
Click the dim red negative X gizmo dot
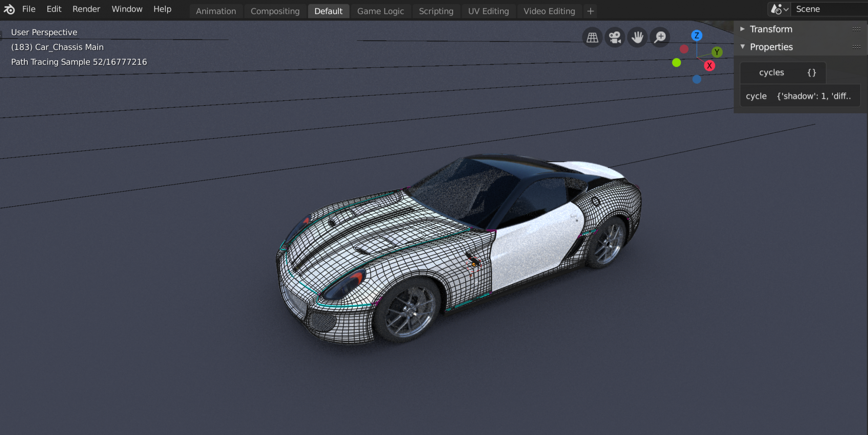click(x=684, y=49)
